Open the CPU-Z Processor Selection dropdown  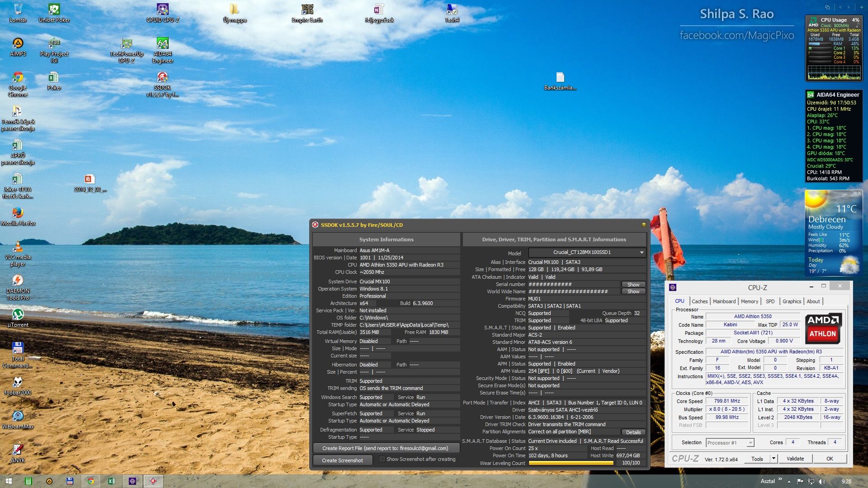click(x=750, y=443)
